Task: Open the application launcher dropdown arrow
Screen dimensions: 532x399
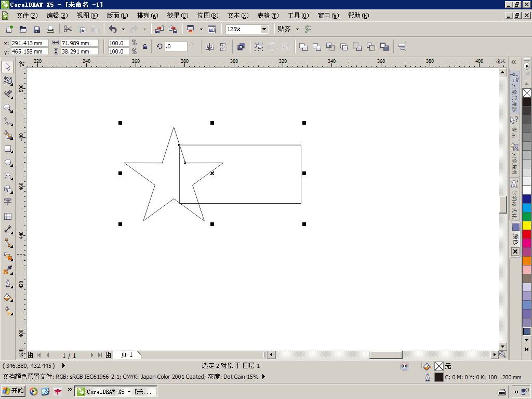Action: 201,29
